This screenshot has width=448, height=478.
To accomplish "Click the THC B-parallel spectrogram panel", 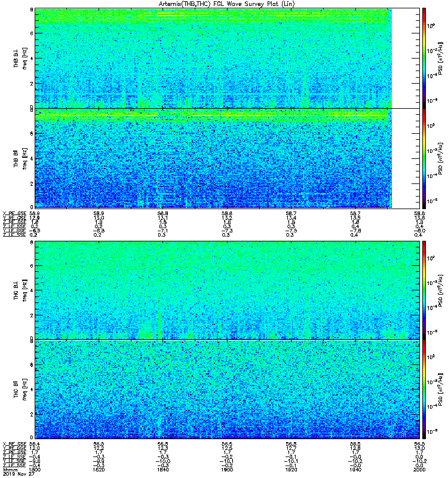I will 228,390.
